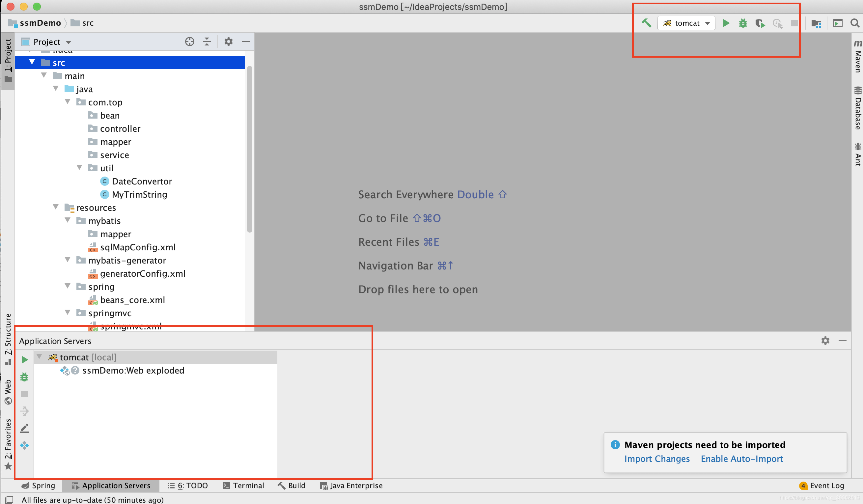863x504 pixels.
Task: Select DateConvertor class in tree
Action: pos(142,182)
